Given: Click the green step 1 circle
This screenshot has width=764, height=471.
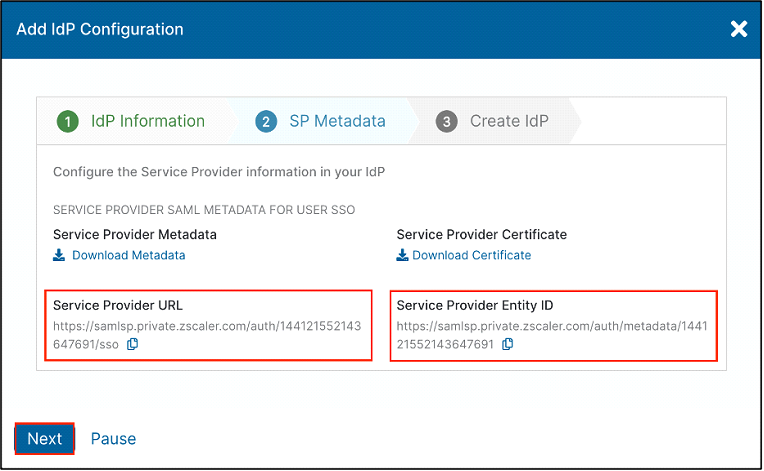Looking at the screenshot, I should pyautogui.click(x=67, y=122).
